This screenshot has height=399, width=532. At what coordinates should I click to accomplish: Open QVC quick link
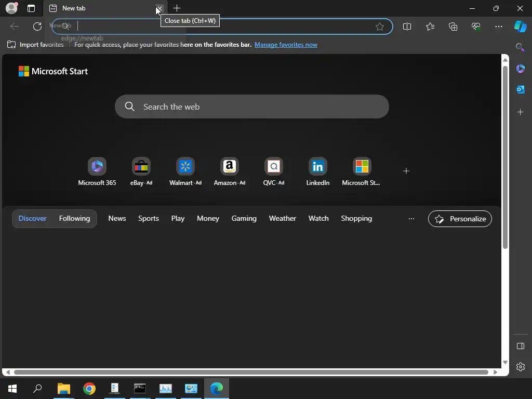pyautogui.click(x=273, y=171)
